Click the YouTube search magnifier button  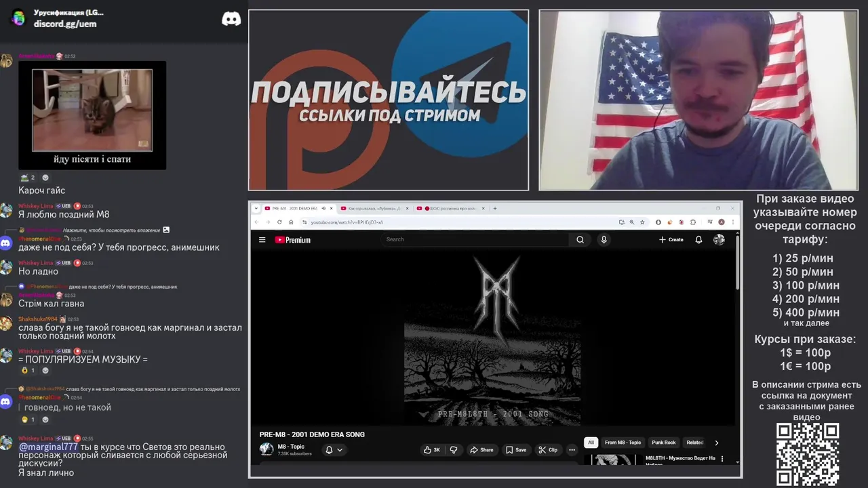click(x=580, y=239)
